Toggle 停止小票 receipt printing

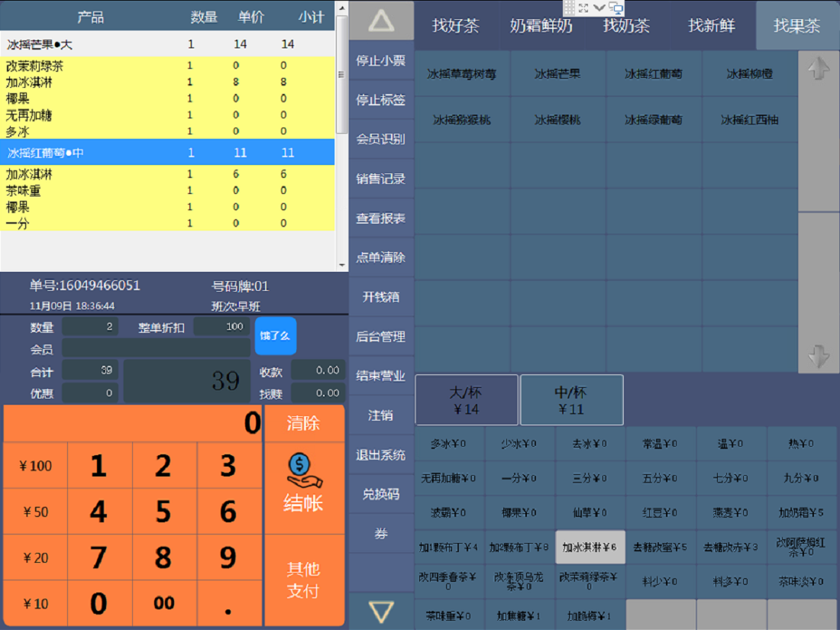click(381, 61)
